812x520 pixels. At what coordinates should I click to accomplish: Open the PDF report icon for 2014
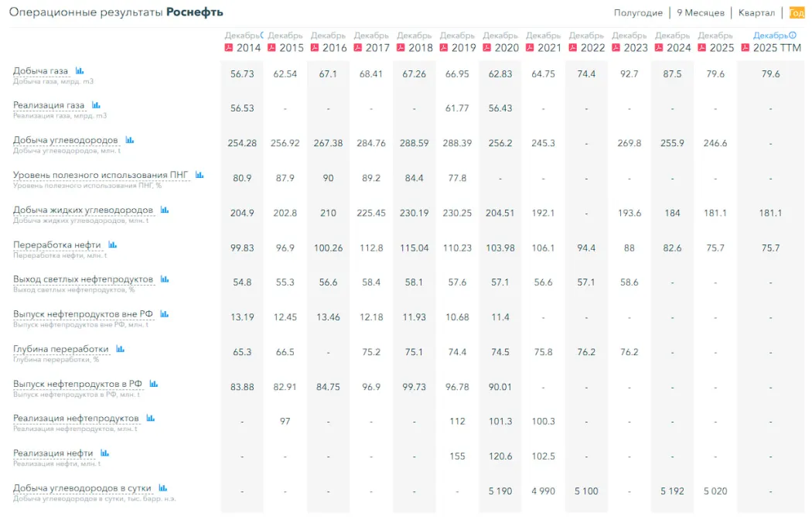(228, 48)
